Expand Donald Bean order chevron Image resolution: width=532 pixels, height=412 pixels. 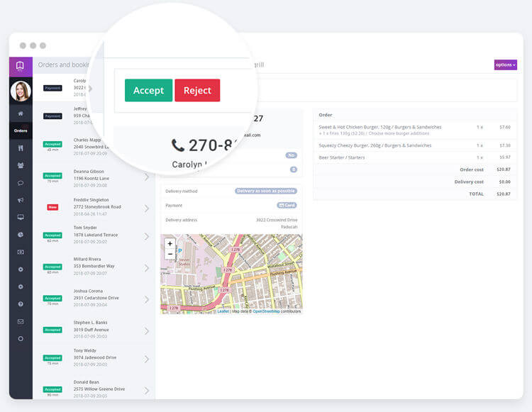pos(146,391)
